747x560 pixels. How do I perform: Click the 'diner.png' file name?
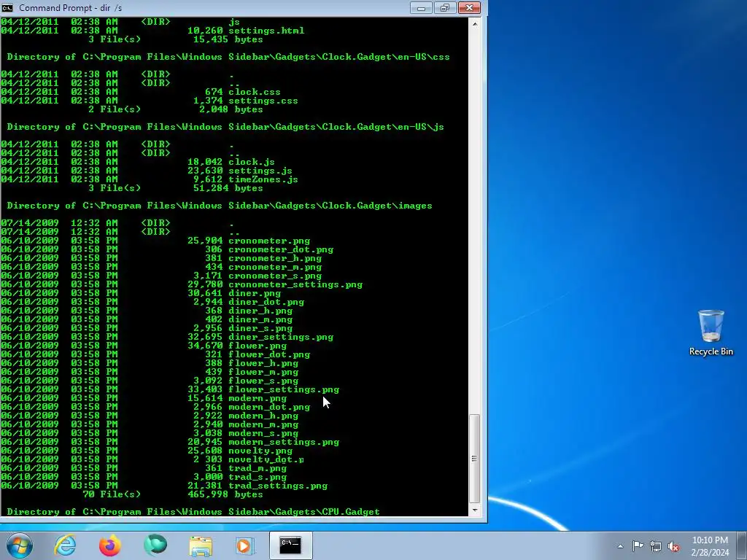point(255,293)
